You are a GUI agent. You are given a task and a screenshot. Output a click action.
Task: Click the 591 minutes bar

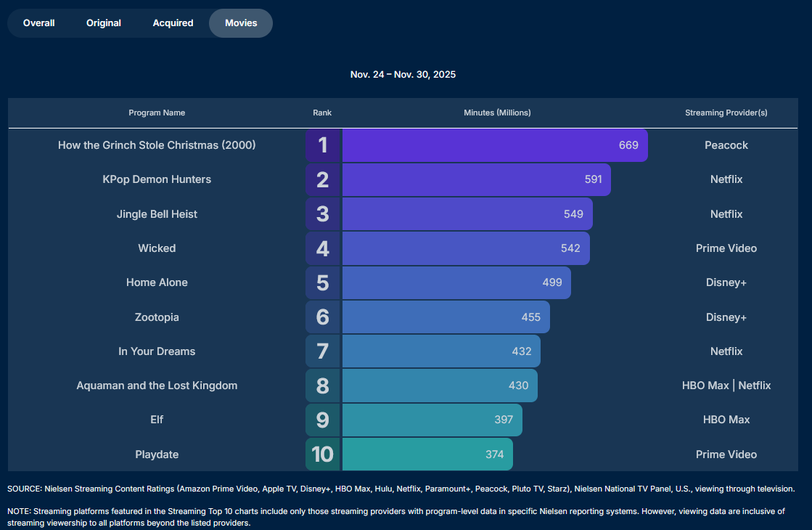476,179
